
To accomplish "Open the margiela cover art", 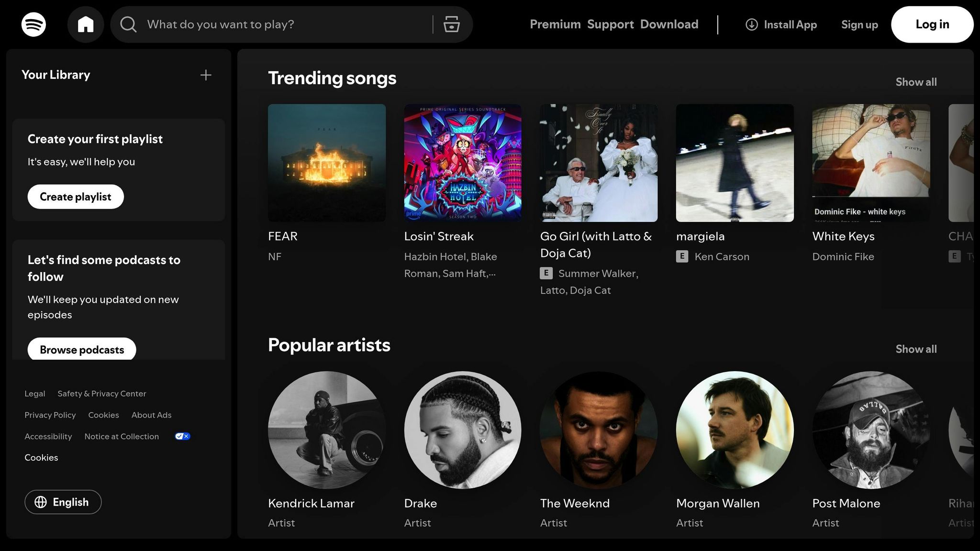I will point(735,163).
